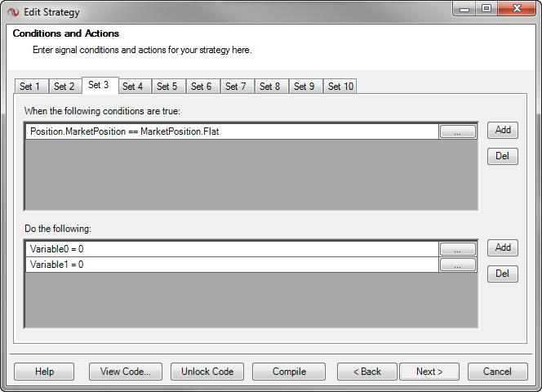542x392 pixels.
Task: Go to the Set 7 tab
Action: [x=237, y=86]
